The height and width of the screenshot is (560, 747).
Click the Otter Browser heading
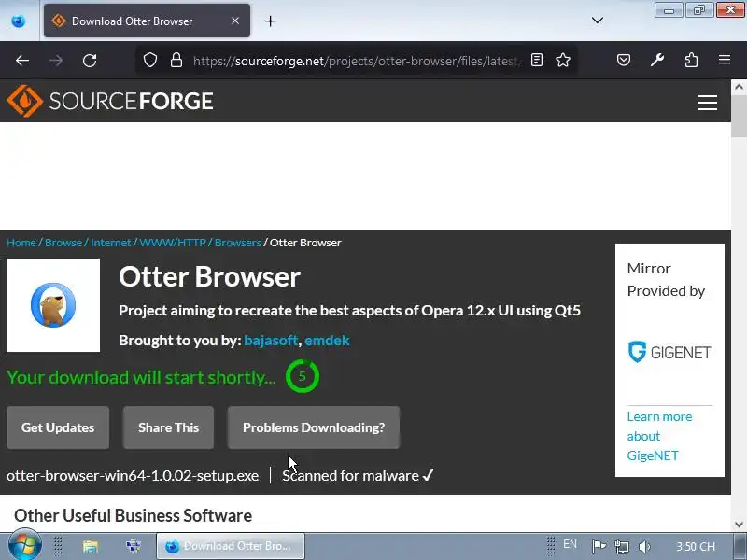pyautogui.click(x=209, y=276)
